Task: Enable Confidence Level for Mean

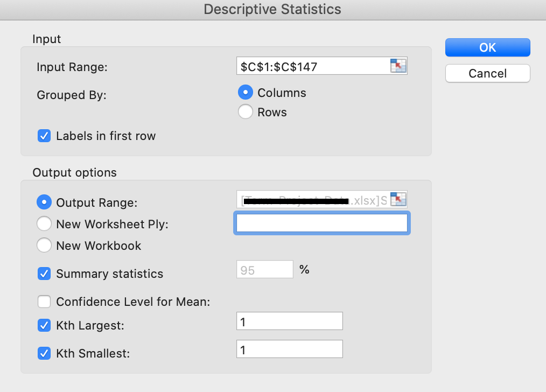Action: [44, 302]
